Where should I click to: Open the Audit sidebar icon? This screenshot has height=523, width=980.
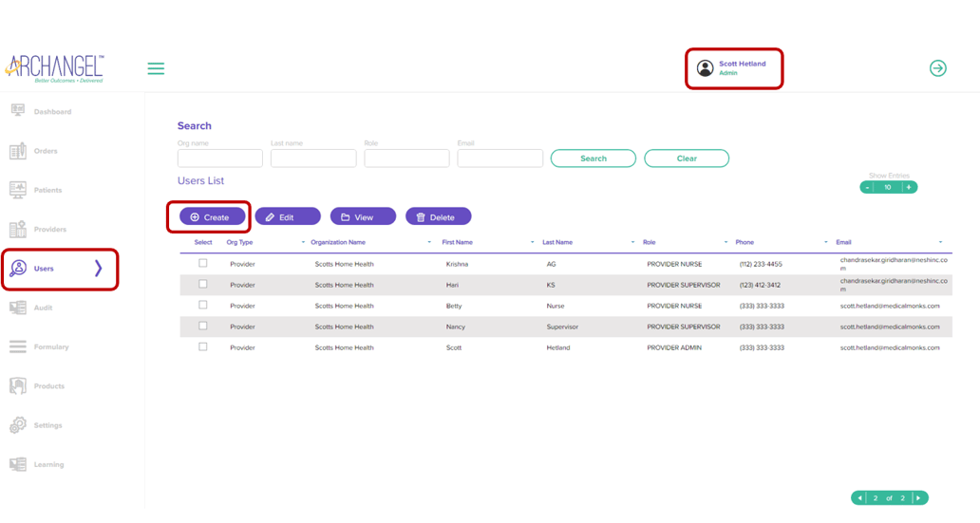(x=18, y=308)
